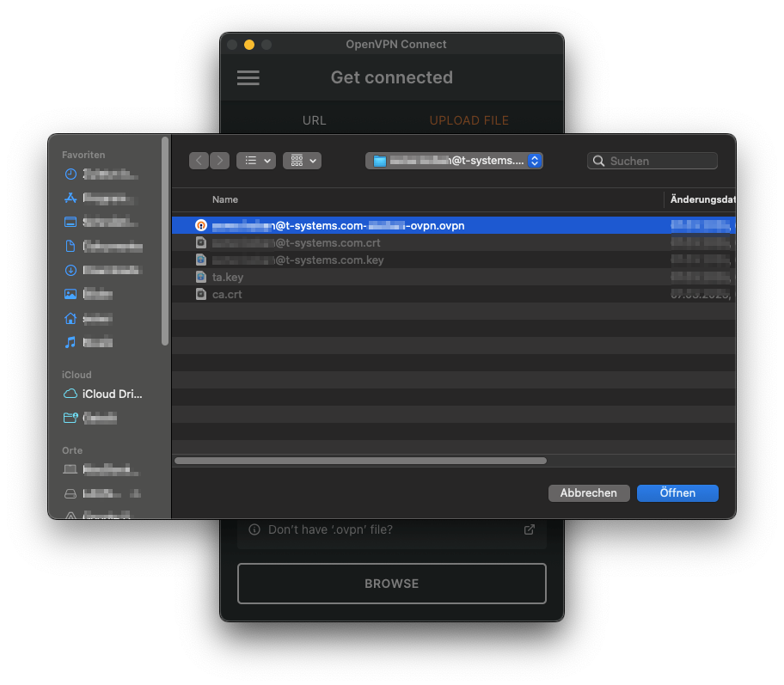
Task: Select the ca.crt file
Action: click(x=228, y=294)
